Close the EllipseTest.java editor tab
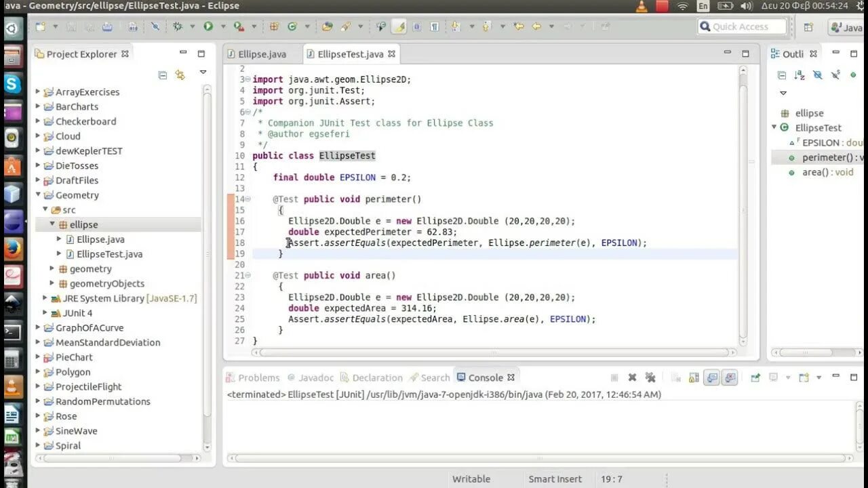The width and height of the screenshot is (868, 488). [391, 54]
